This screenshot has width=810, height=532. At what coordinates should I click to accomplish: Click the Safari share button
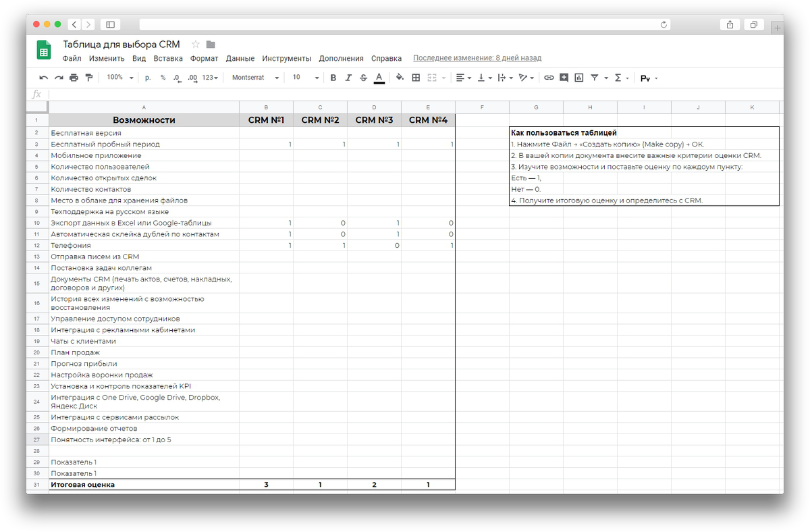click(x=730, y=24)
